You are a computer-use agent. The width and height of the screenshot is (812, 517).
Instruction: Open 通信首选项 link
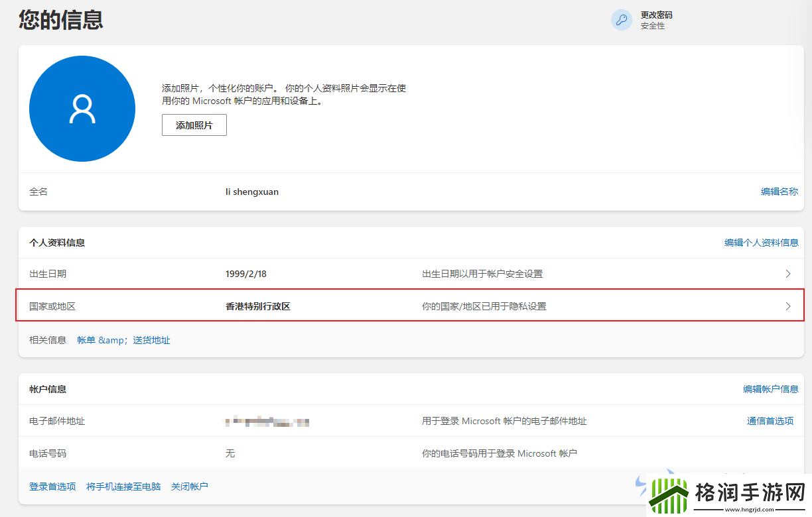tap(770, 421)
